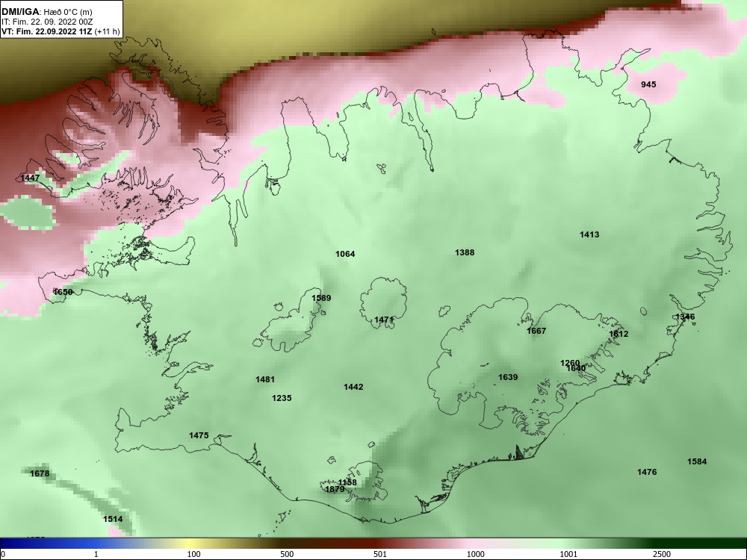Click the map value 1678
747x560 pixels.
pyautogui.click(x=40, y=474)
